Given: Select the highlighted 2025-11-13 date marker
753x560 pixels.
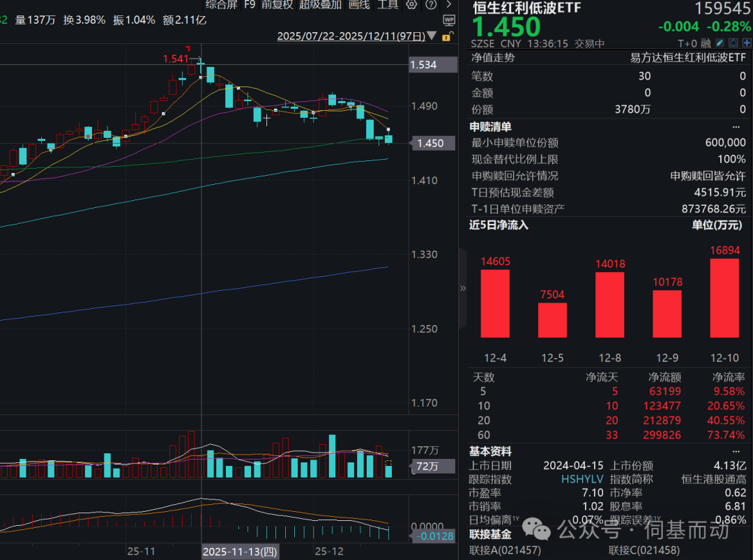Looking at the screenshot, I should (240, 552).
